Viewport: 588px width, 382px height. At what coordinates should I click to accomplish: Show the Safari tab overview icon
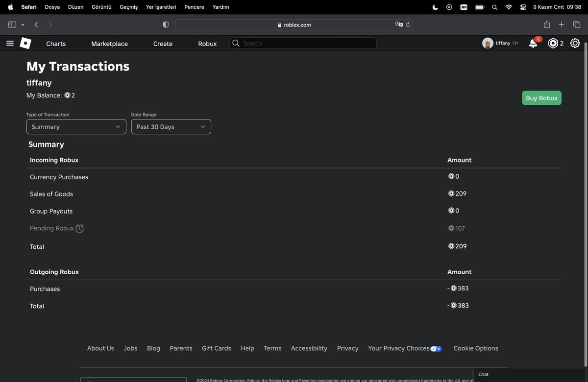[576, 24]
